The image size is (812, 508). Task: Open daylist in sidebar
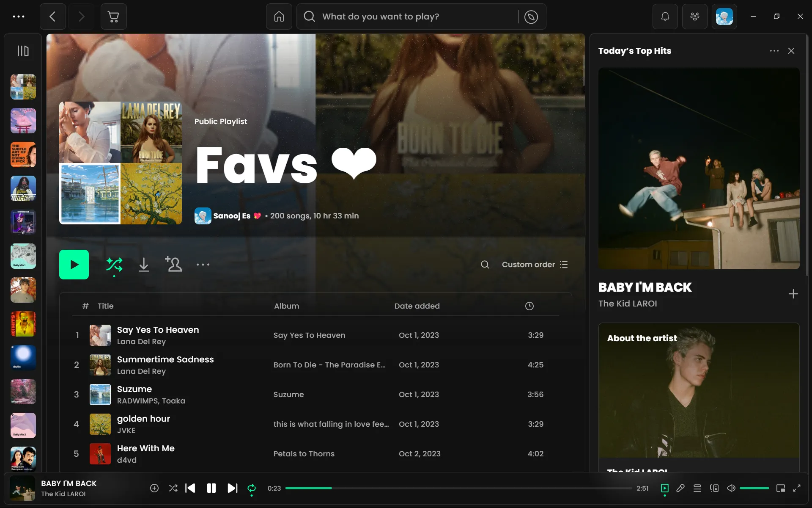point(23,358)
